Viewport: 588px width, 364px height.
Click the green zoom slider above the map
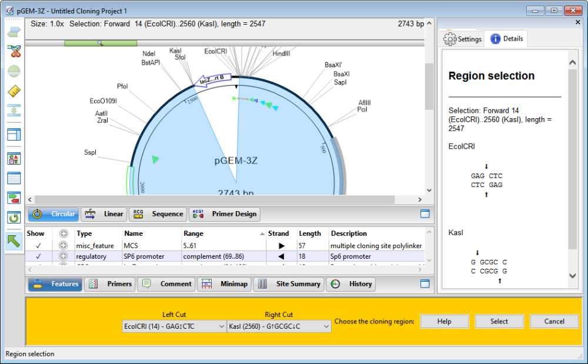coord(101,43)
